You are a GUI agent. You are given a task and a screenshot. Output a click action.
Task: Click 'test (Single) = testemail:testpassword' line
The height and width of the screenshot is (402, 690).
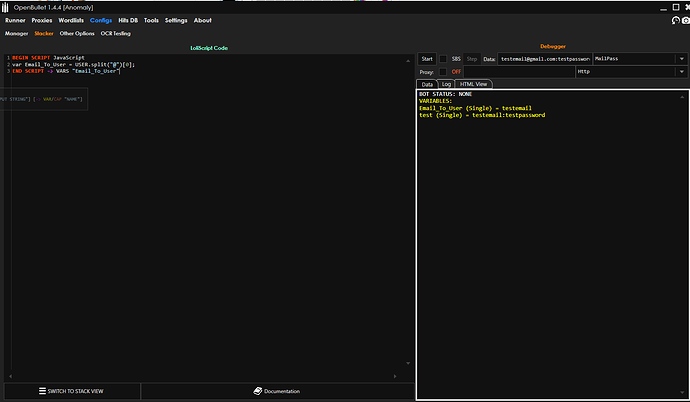point(482,115)
